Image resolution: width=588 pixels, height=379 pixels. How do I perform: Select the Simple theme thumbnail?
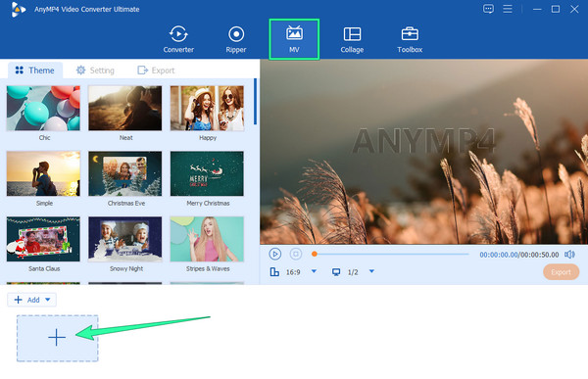point(43,173)
